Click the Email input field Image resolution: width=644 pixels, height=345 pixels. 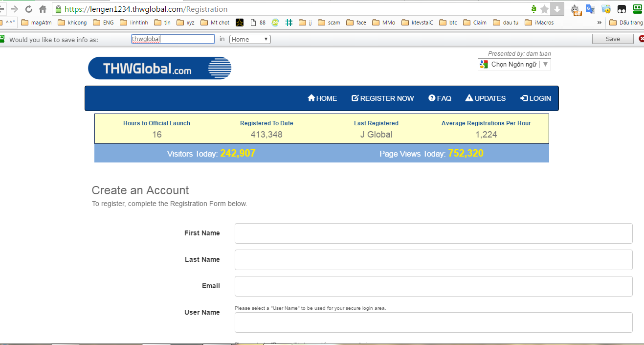pyautogui.click(x=433, y=286)
